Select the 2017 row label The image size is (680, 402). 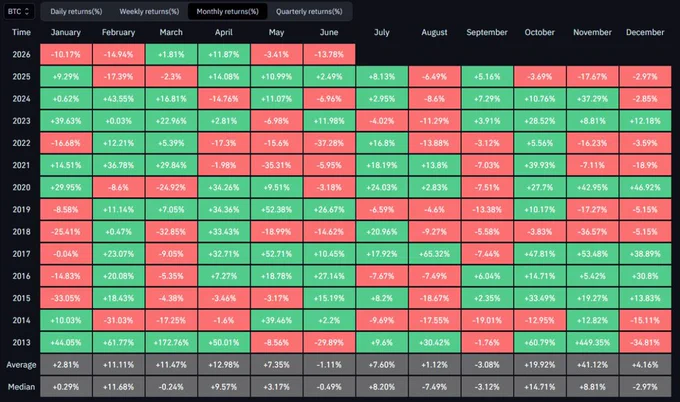tap(21, 254)
